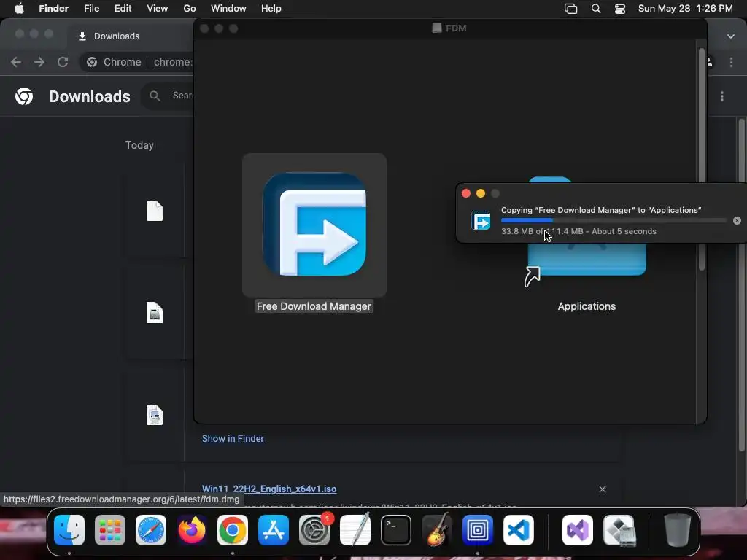Open the Help menu
The image size is (747, 560).
click(271, 9)
